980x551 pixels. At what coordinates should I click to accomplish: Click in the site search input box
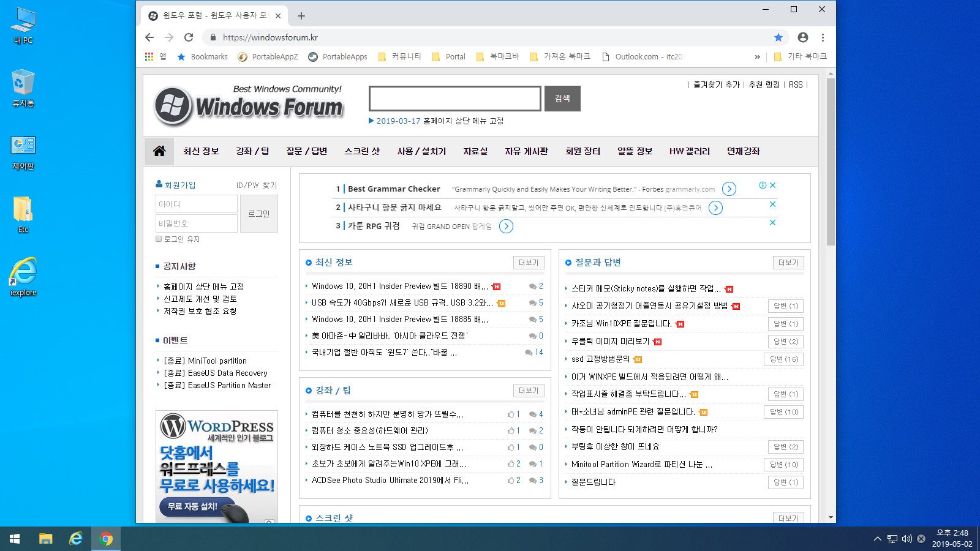(x=455, y=99)
